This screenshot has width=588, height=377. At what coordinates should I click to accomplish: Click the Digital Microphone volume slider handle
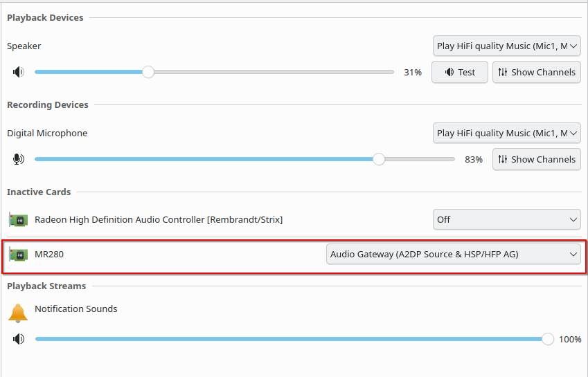[x=379, y=159]
